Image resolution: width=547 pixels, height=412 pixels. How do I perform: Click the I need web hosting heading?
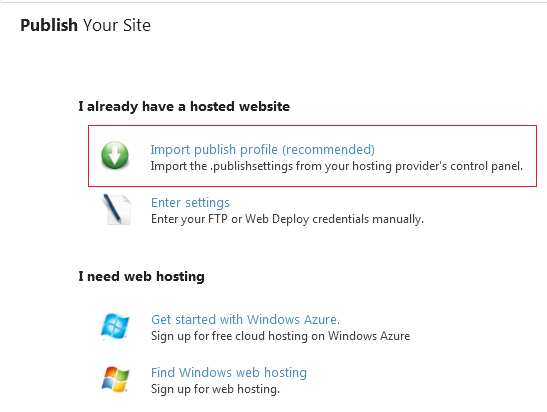(141, 276)
